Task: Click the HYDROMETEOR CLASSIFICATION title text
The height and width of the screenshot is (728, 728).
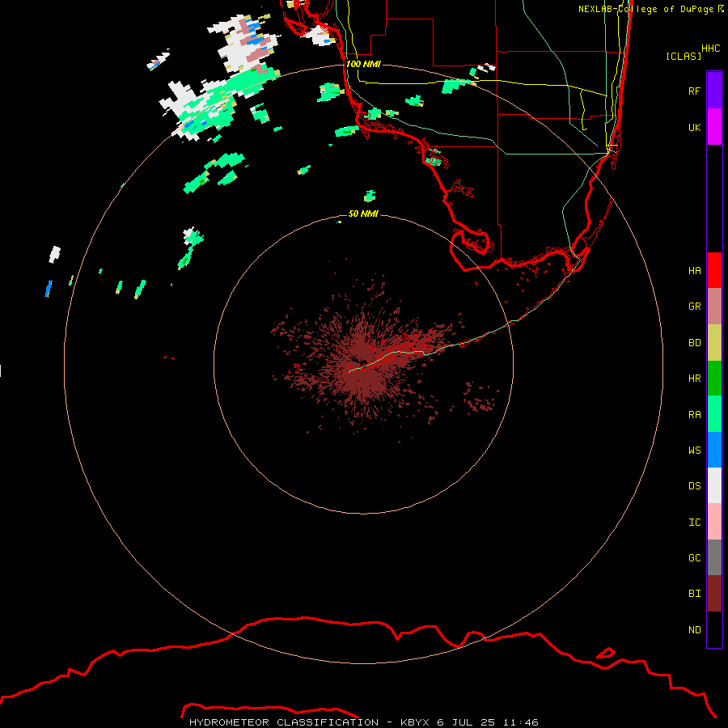Action: click(x=284, y=722)
